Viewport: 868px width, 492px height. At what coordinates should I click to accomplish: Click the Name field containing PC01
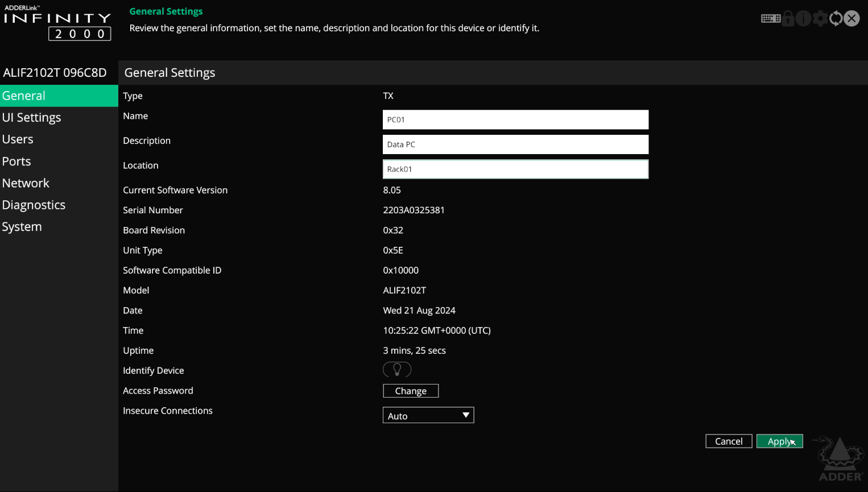coord(515,120)
